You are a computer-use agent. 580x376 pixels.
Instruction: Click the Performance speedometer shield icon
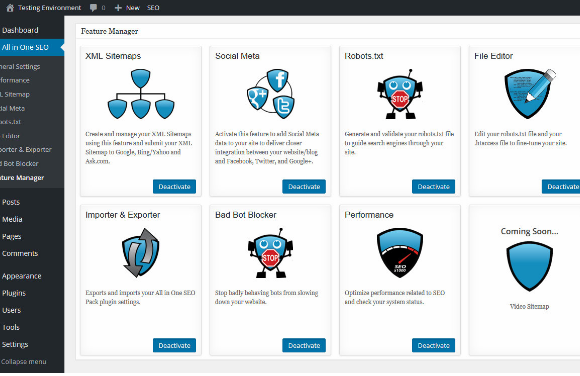(x=400, y=253)
